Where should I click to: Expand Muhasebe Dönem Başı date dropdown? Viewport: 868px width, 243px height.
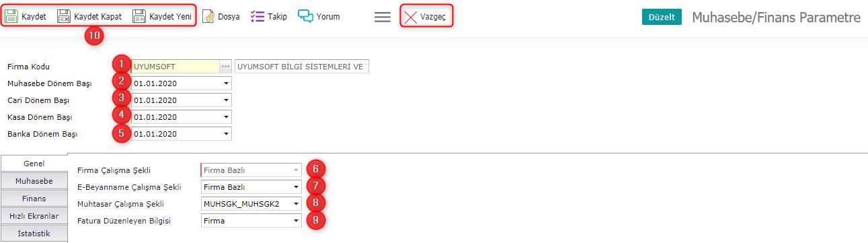point(226,83)
